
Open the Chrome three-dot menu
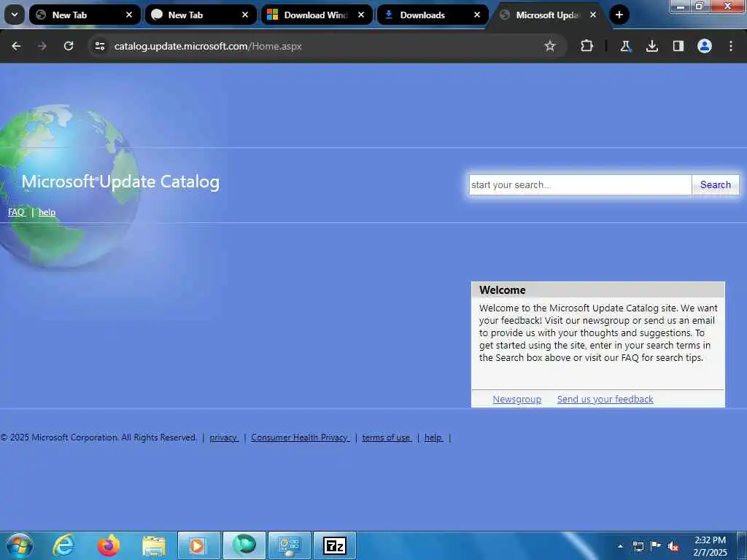coord(731,46)
